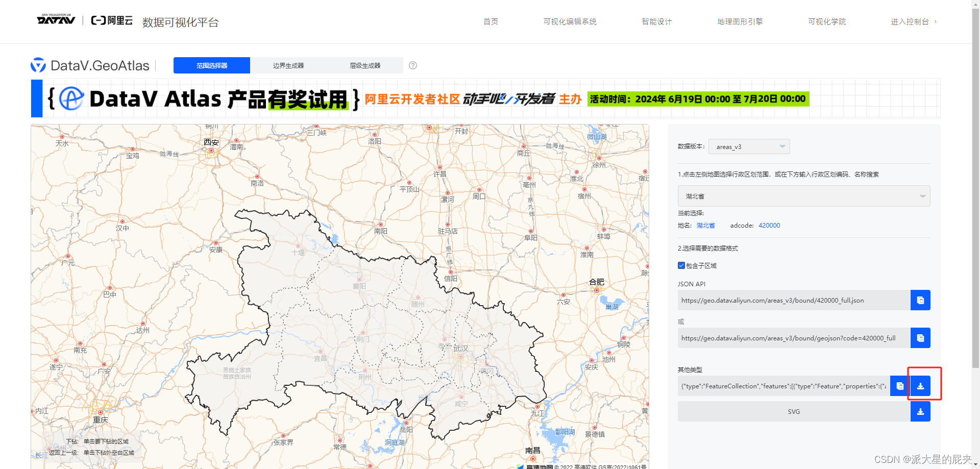Click 宜昌 on the map

click(x=321, y=358)
